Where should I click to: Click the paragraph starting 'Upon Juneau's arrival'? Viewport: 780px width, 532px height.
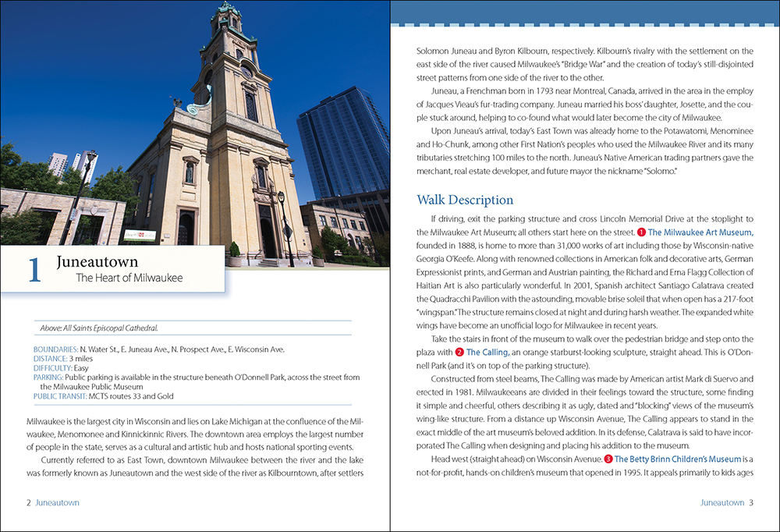(x=585, y=151)
